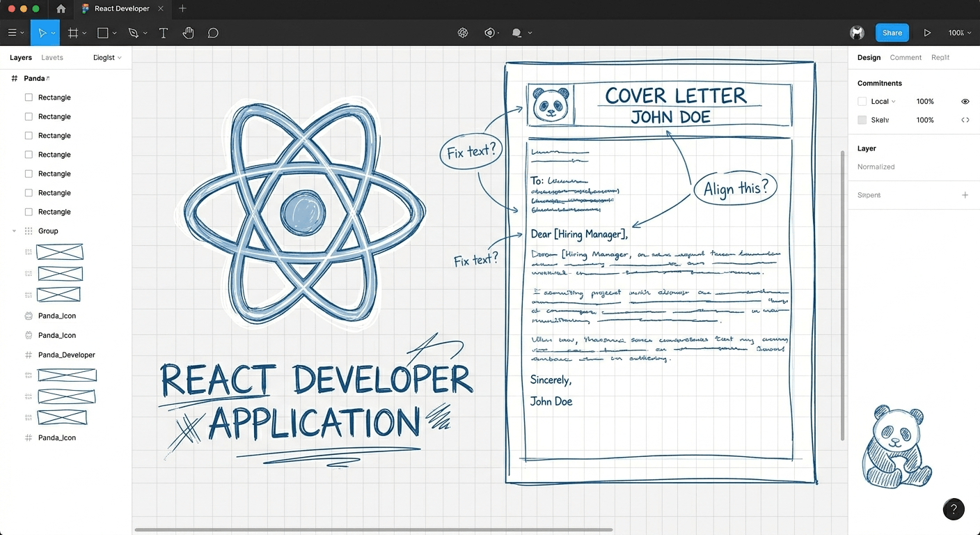The height and width of the screenshot is (535, 980).
Task: Toggle visibility of the Local commitment
Action: tap(965, 101)
